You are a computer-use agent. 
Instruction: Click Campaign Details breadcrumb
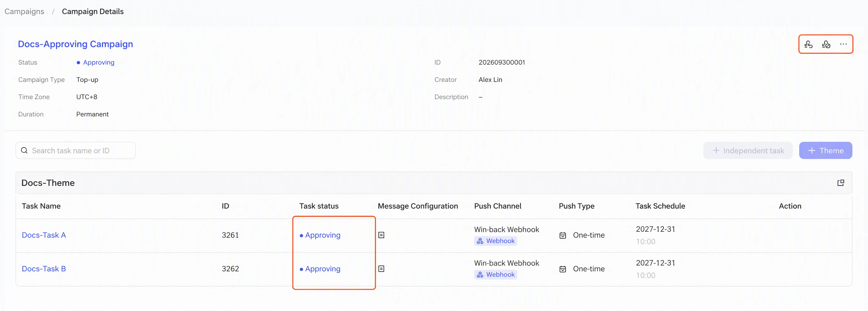click(93, 11)
